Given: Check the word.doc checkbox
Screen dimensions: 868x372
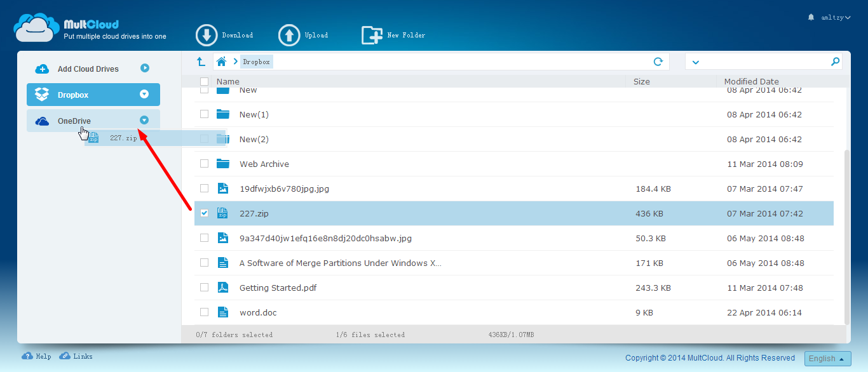Looking at the screenshot, I should 204,312.
